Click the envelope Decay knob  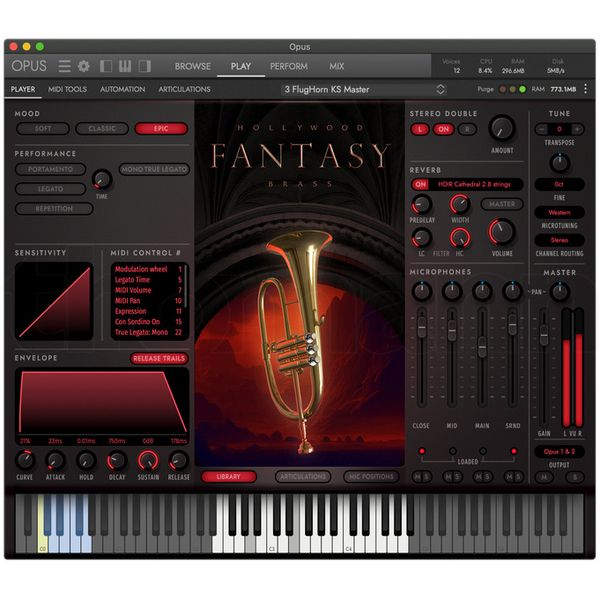tap(117, 460)
